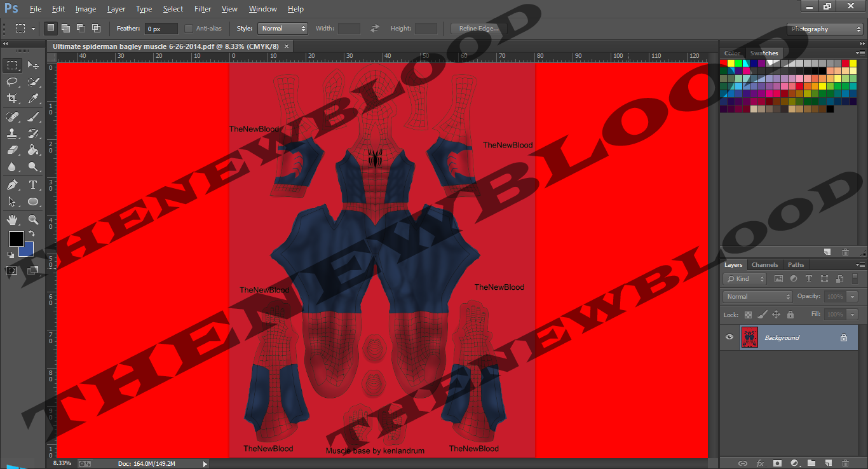Toggle the pixel layer filter

(x=778, y=279)
